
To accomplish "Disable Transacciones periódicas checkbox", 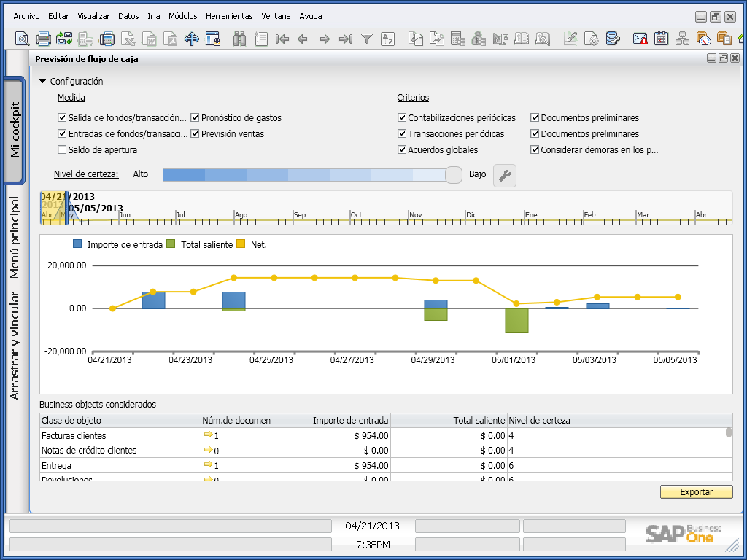I will click(402, 134).
